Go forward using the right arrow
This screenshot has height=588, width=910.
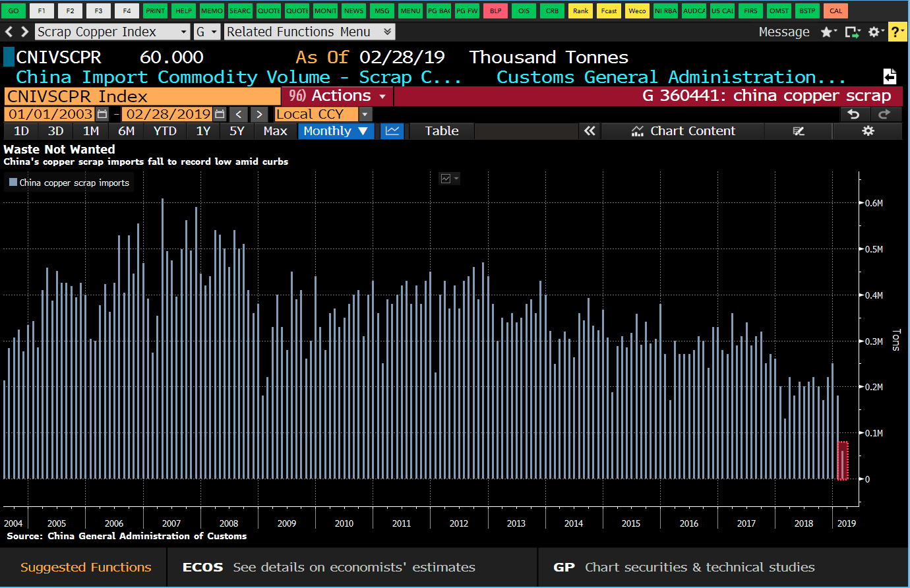[x=24, y=32]
